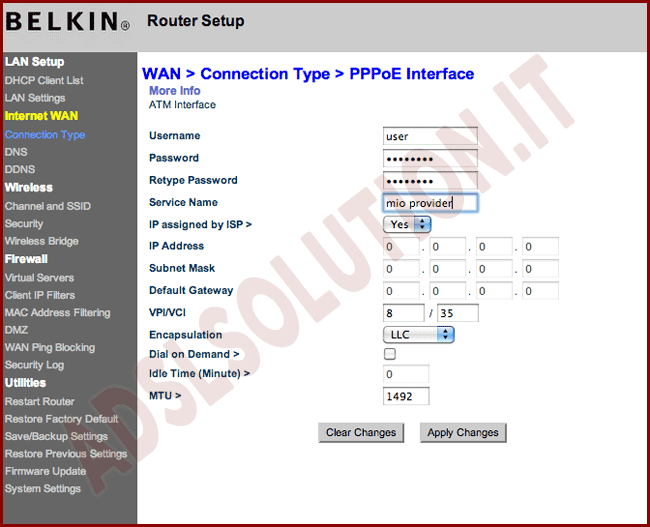This screenshot has width=650, height=527.
Task: Click the Service Name field
Action: (x=430, y=203)
